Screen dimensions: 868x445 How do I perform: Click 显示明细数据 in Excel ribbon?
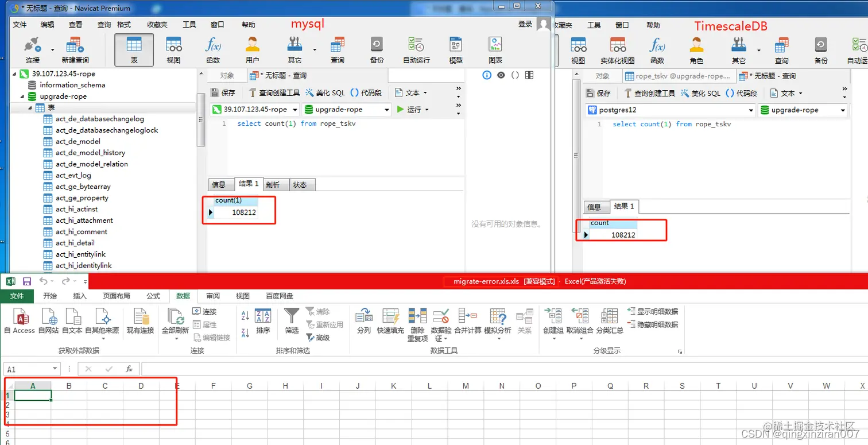click(x=653, y=311)
